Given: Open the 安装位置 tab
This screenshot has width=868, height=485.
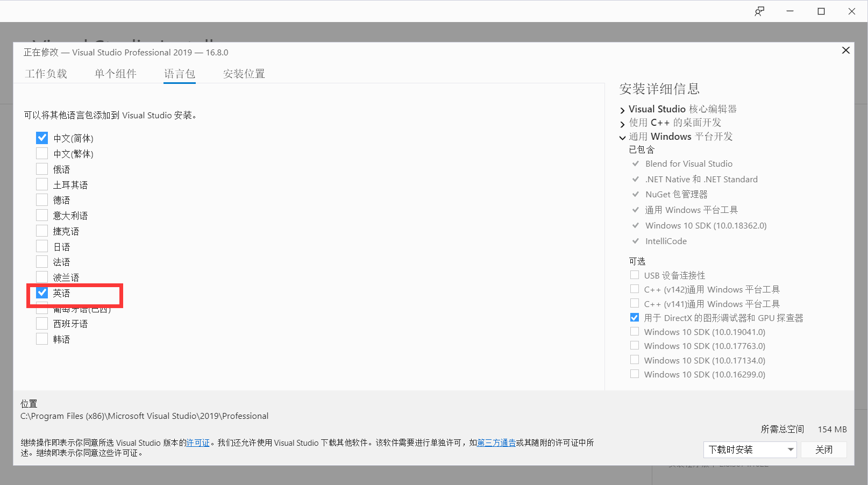Looking at the screenshot, I should [x=244, y=74].
